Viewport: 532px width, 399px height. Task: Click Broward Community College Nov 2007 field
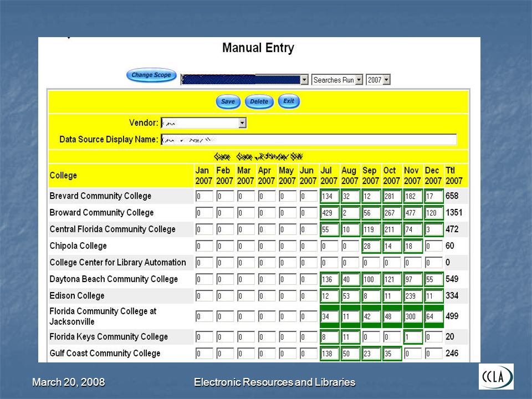pyautogui.click(x=413, y=213)
